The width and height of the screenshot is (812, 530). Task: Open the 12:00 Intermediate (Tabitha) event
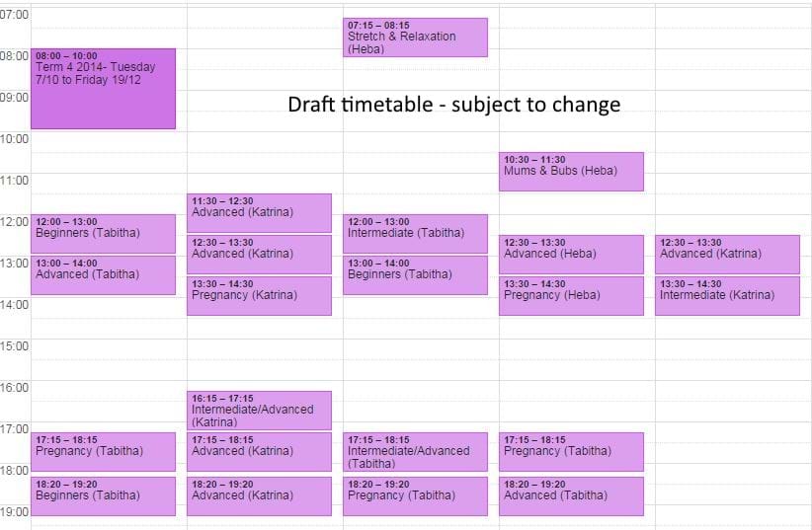pyautogui.click(x=415, y=234)
